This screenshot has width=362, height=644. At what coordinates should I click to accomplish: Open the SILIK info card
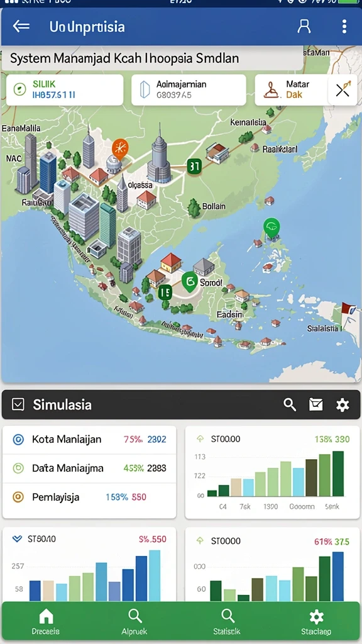coord(65,89)
